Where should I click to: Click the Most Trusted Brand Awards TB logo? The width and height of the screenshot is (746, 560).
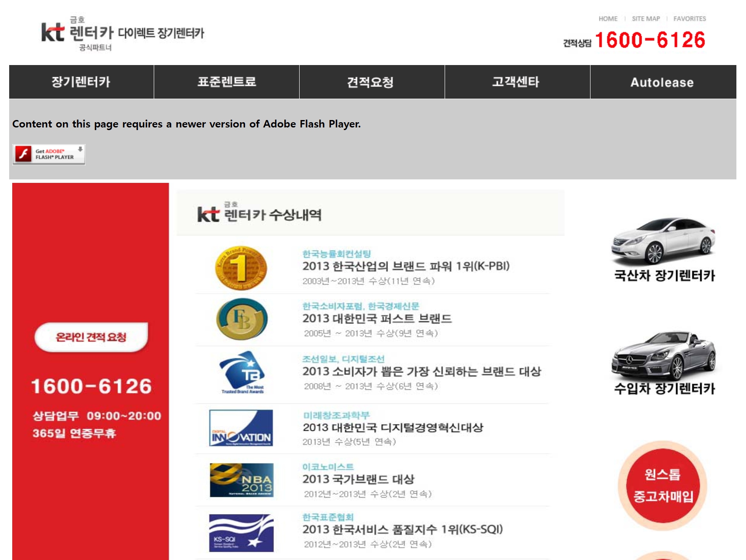pos(243,372)
